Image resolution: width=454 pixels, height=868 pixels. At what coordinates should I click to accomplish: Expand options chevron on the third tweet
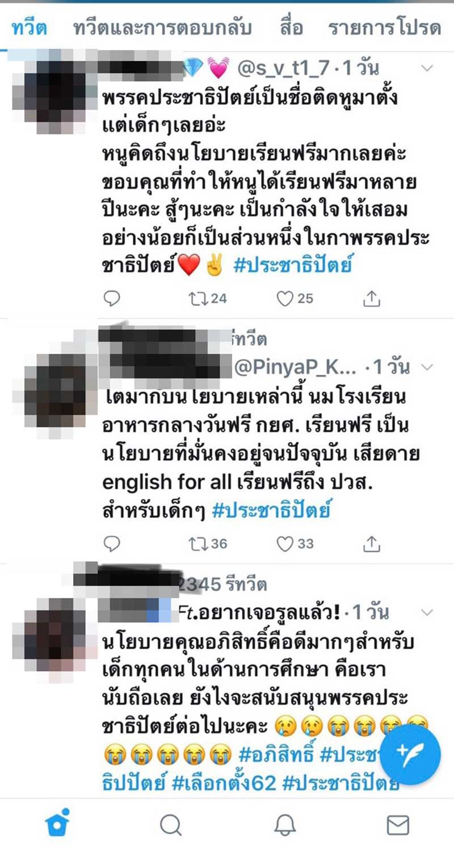pyautogui.click(x=427, y=612)
